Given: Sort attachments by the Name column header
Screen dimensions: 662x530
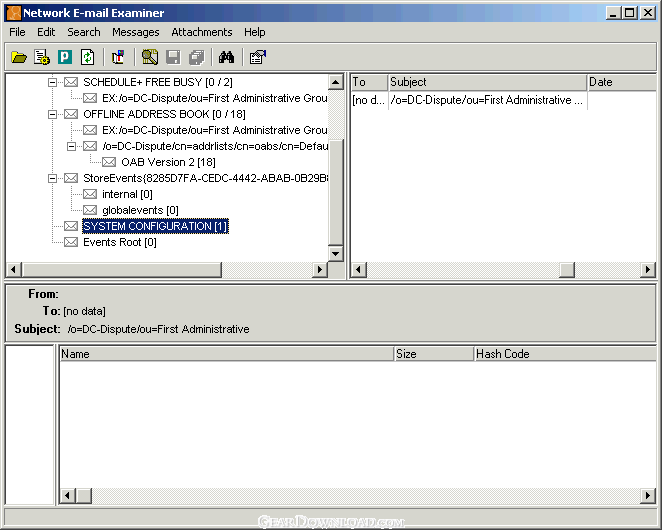Looking at the screenshot, I should 227,354.
